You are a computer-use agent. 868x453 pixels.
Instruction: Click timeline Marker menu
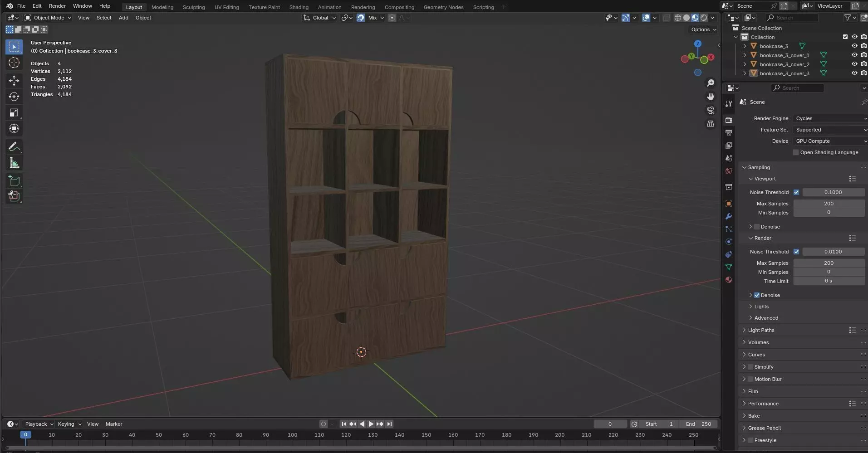tap(114, 424)
